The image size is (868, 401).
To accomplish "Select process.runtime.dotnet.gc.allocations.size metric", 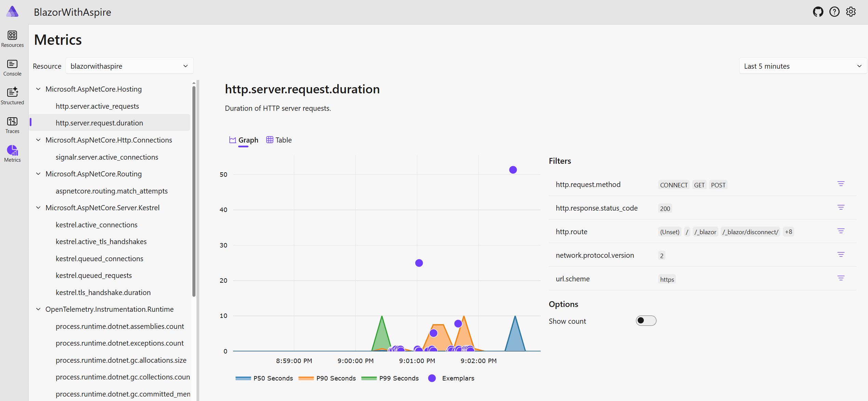I will pyautogui.click(x=121, y=360).
